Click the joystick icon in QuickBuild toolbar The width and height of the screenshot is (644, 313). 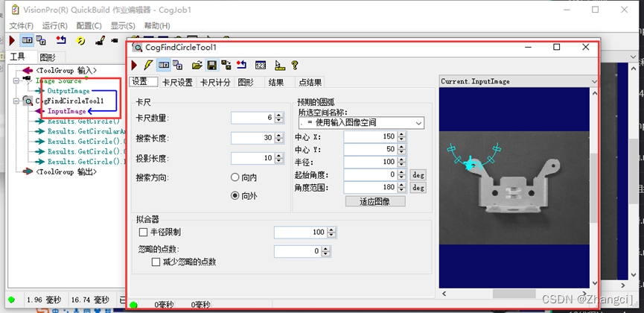100,40
